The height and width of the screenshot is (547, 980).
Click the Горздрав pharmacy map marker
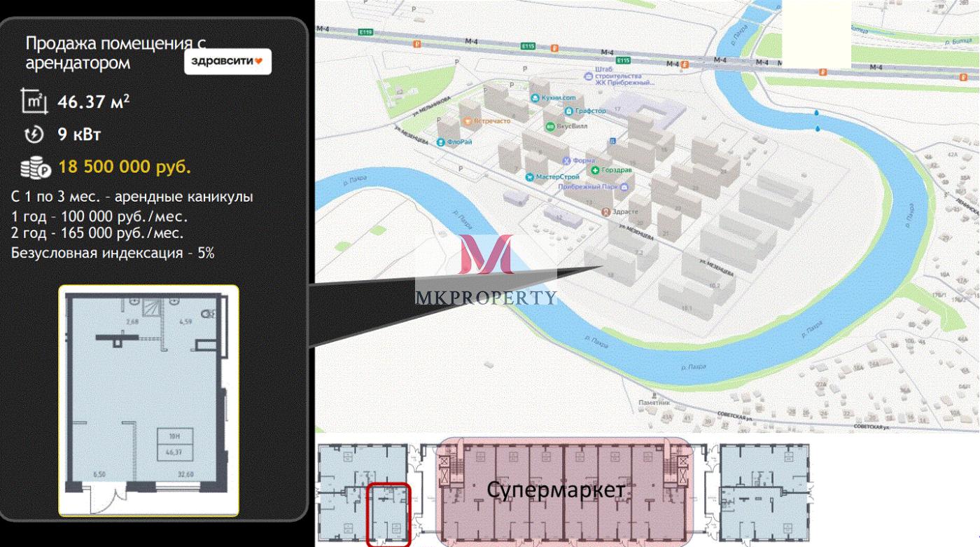594,170
